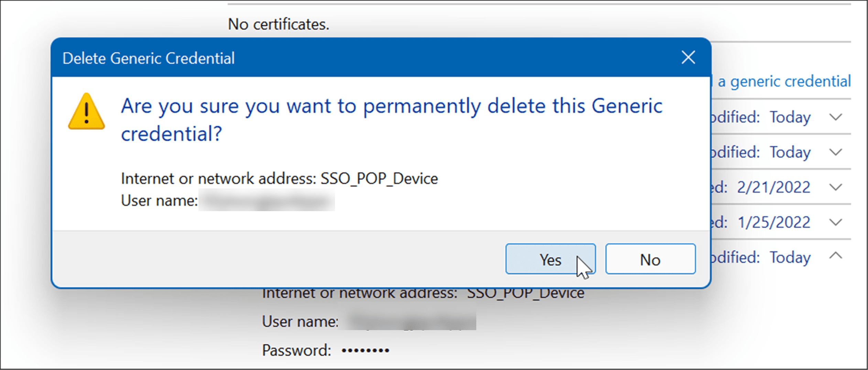
Task: Close the Delete Generic Credential dialog
Action: pos(688,58)
